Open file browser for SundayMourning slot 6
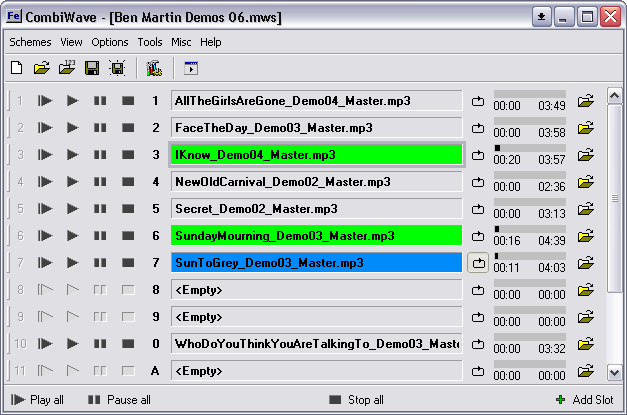 [x=586, y=236]
